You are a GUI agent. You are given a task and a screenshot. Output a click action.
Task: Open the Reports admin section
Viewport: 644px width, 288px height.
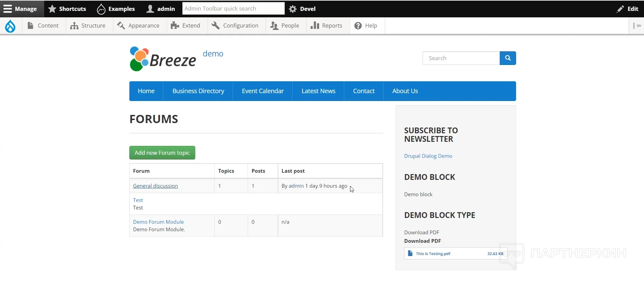(327, 26)
